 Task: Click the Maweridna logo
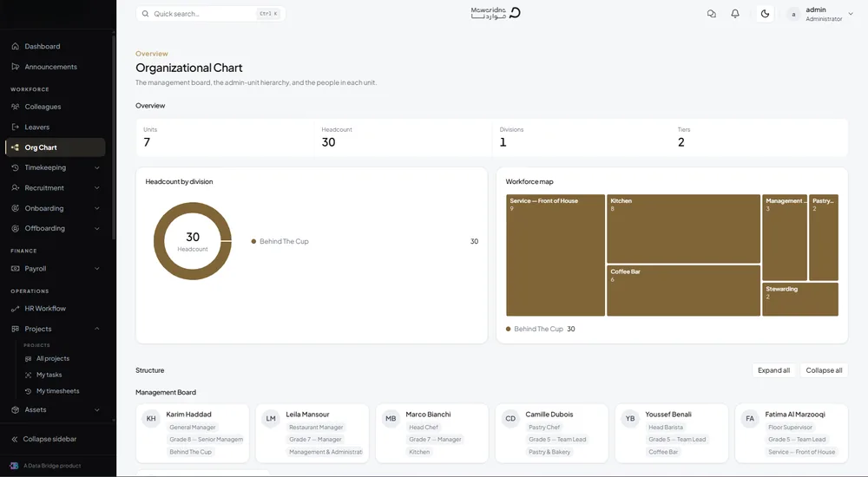pos(496,13)
